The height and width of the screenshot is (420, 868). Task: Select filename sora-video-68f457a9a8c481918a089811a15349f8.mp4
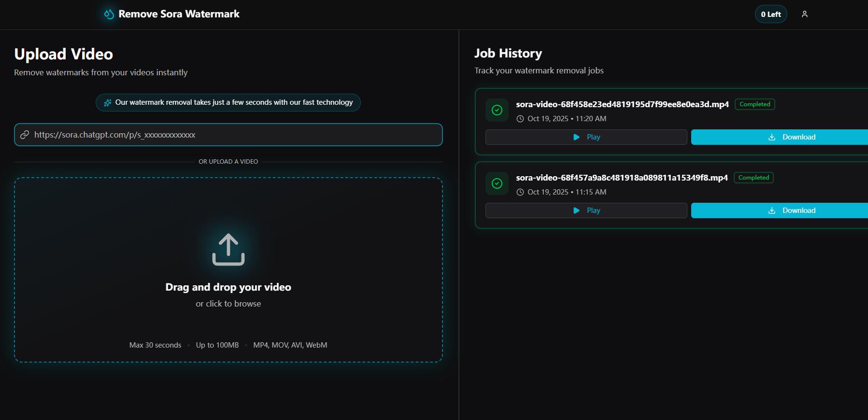click(x=622, y=178)
